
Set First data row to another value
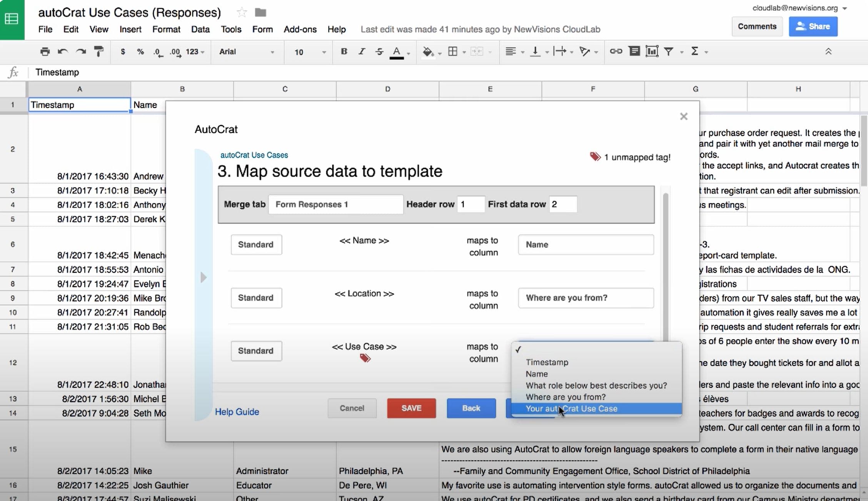tap(563, 204)
